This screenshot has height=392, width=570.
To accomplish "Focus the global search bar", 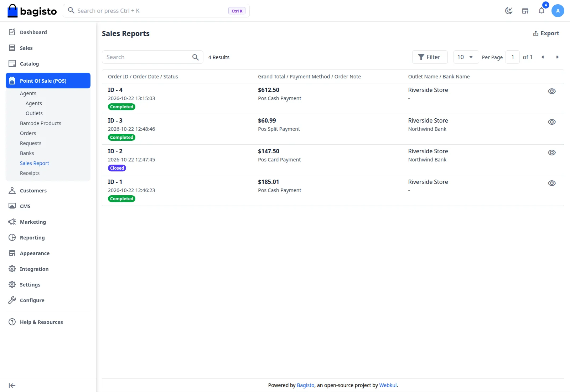I will 156,11.
